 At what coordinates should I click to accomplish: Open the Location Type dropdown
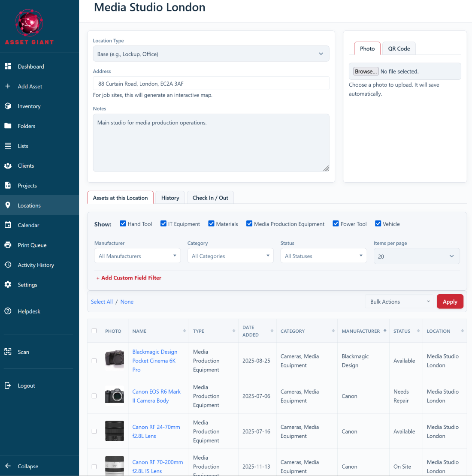pyautogui.click(x=211, y=54)
